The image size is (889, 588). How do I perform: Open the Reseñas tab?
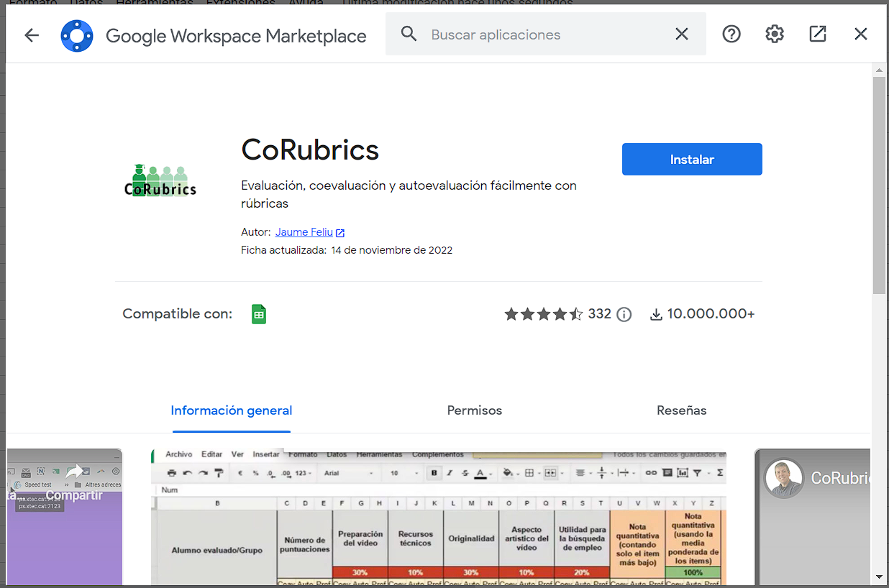(682, 411)
